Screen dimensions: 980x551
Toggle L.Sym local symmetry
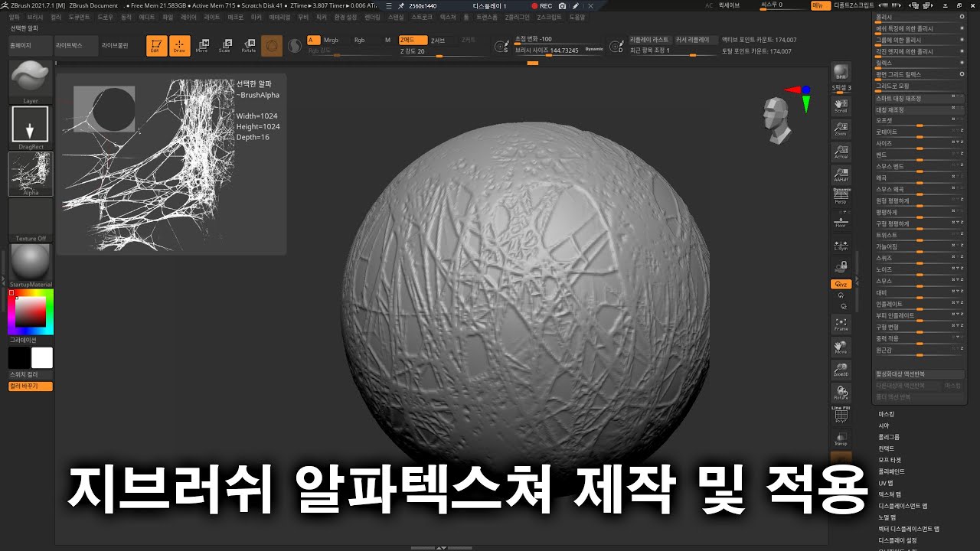(841, 244)
